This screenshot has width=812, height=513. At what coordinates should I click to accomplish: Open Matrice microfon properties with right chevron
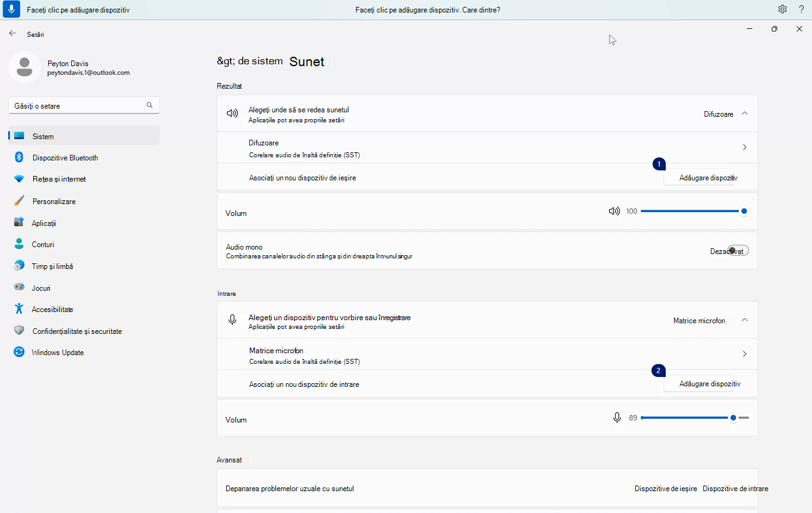click(745, 354)
